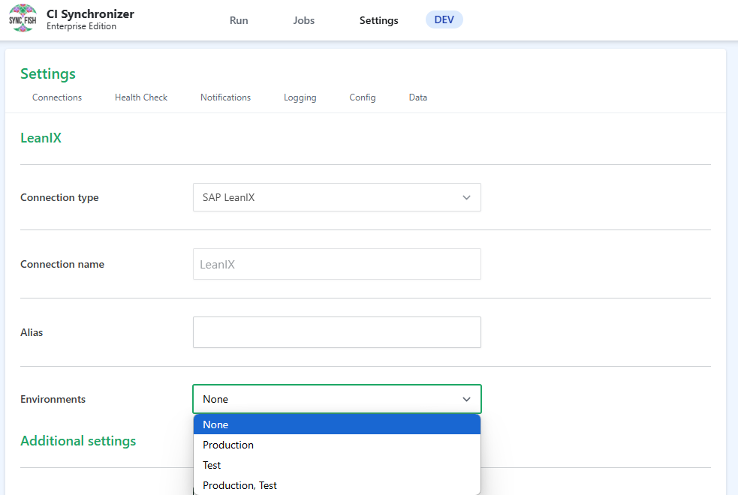738x496 pixels.
Task: Focus the Connection name input field
Action: [337, 264]
